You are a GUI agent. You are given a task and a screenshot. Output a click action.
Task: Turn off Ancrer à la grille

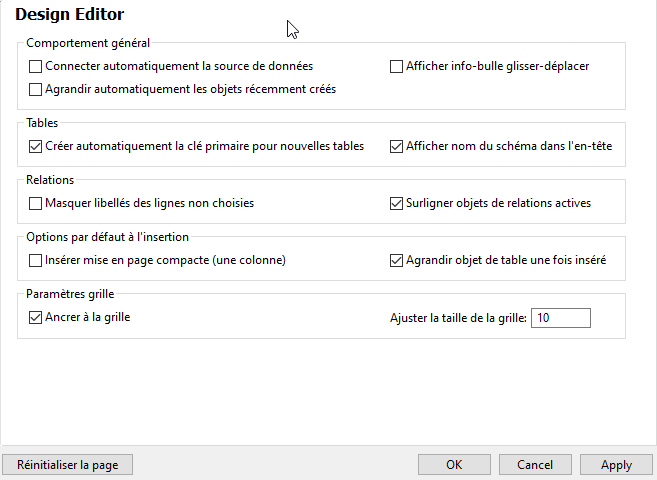click(36, 317)
